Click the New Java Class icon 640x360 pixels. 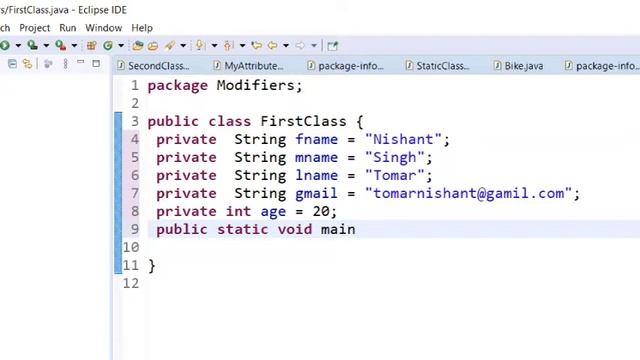[x=108, y=46]
